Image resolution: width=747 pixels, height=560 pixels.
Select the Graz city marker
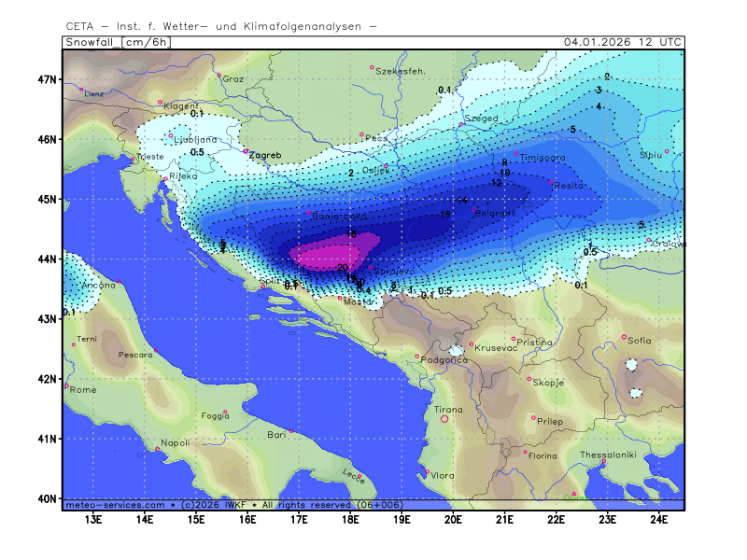tap(219, 76)
